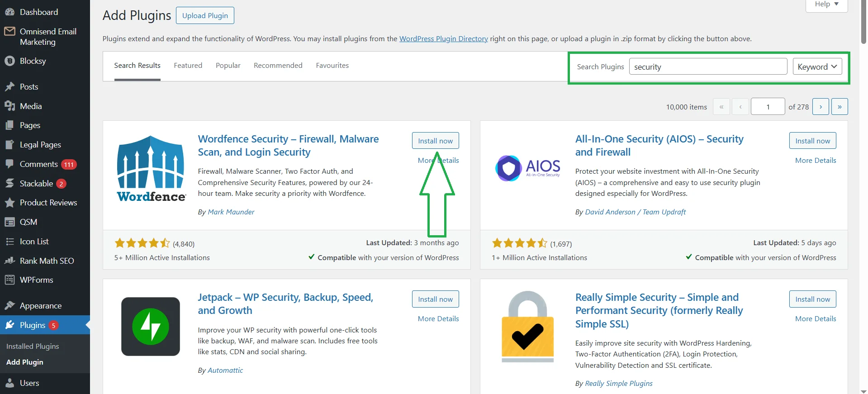The height and width of the screenshot is (394, 868).
Task: Click the Comments speech bubble icon
Action: 9,164
